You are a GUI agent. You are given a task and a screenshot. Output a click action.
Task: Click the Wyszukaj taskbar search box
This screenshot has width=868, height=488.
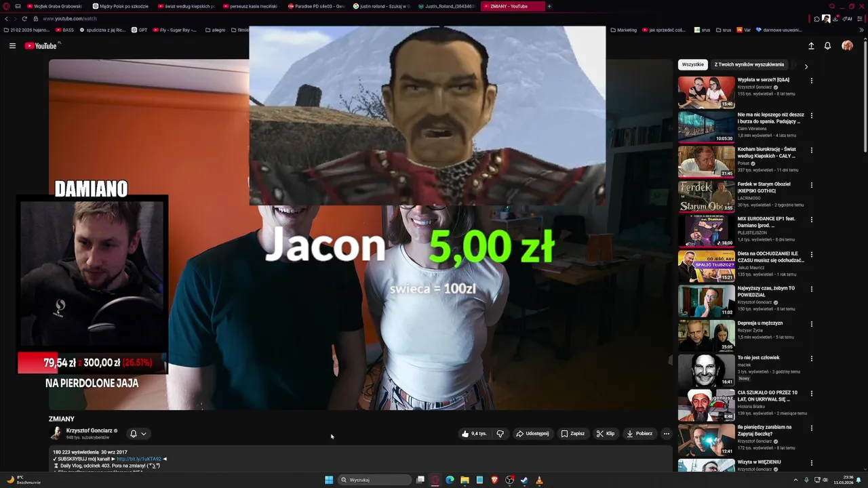coord(375,480)
